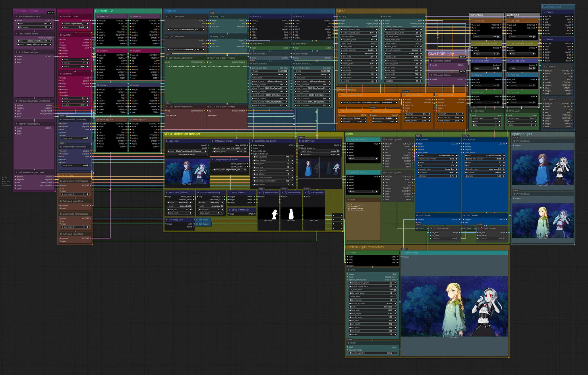
Task: Collapse the Masks node in Stitch multiple characters
Action: 348,253
